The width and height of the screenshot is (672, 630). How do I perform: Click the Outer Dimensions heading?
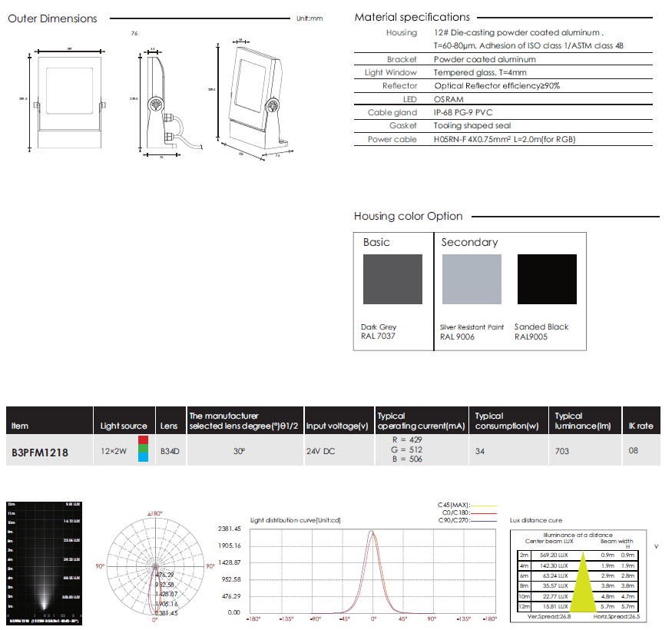point(52,18)
